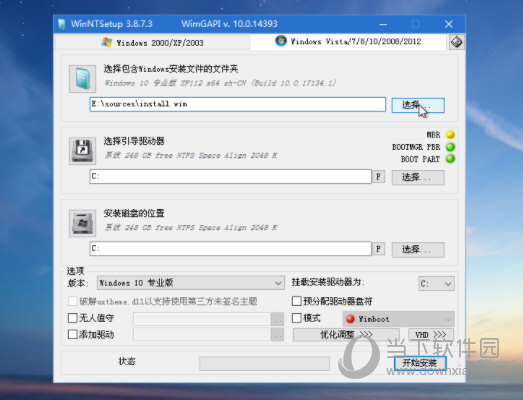The width and height of the screenshot is (523, 400).
Task: Click 选择 button for the install drive
Action: (418, 250)
